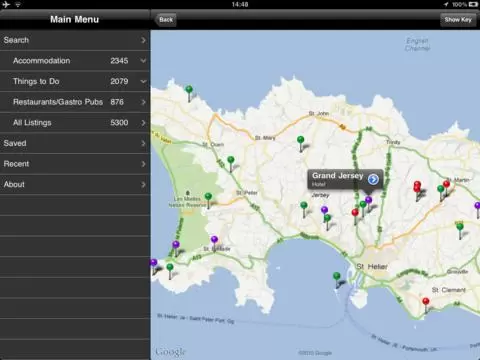The height and width of the screenshot is (360, 480).
Task: Open Restaurants/Gastro Pubs arrow
Action: tap(143, 102)
